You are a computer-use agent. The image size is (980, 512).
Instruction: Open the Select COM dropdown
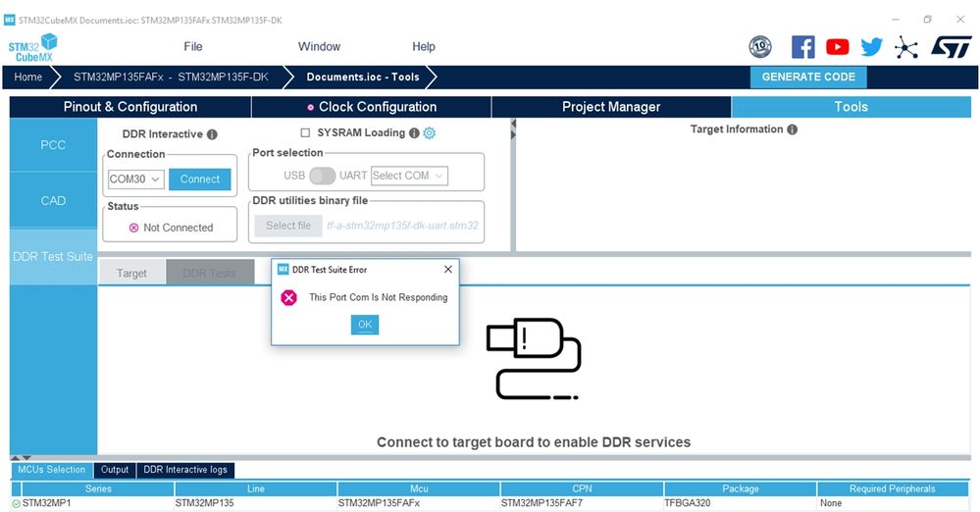click(x=409, y=176)
